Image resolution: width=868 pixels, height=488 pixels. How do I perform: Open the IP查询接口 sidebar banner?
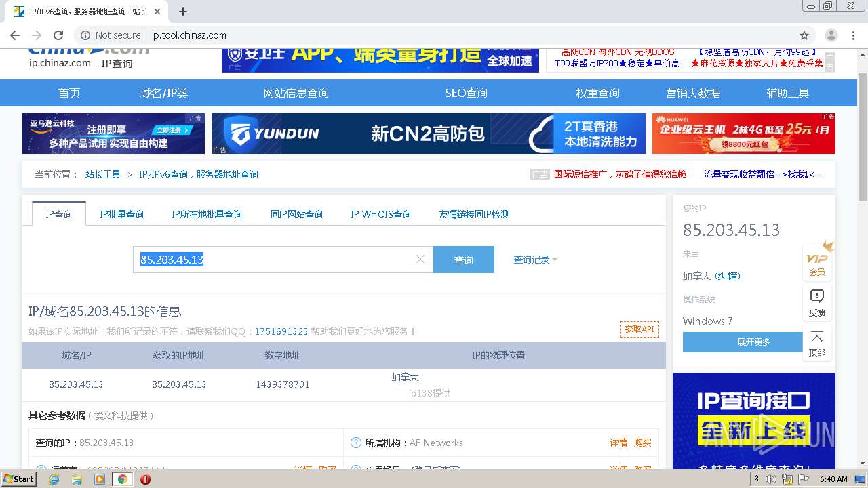[x=753, y=420]
